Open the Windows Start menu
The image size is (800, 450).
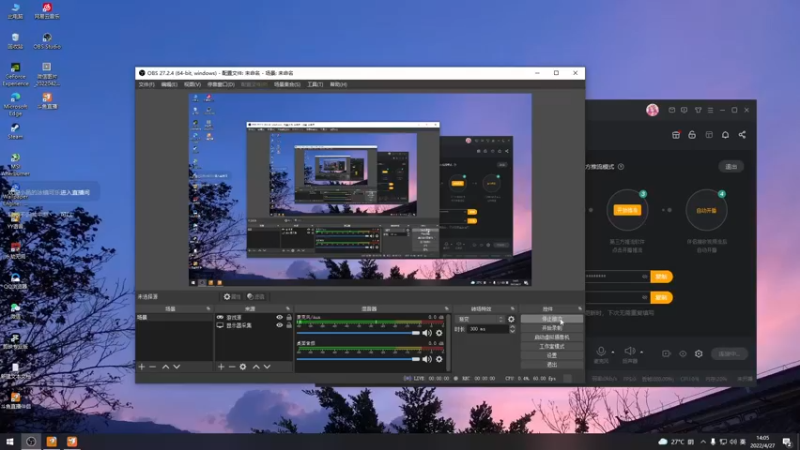10,441
